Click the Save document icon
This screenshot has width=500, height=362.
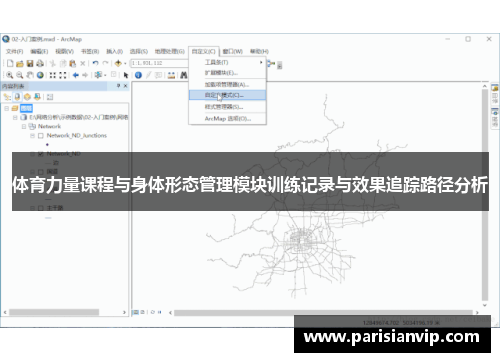click(30, 63)
